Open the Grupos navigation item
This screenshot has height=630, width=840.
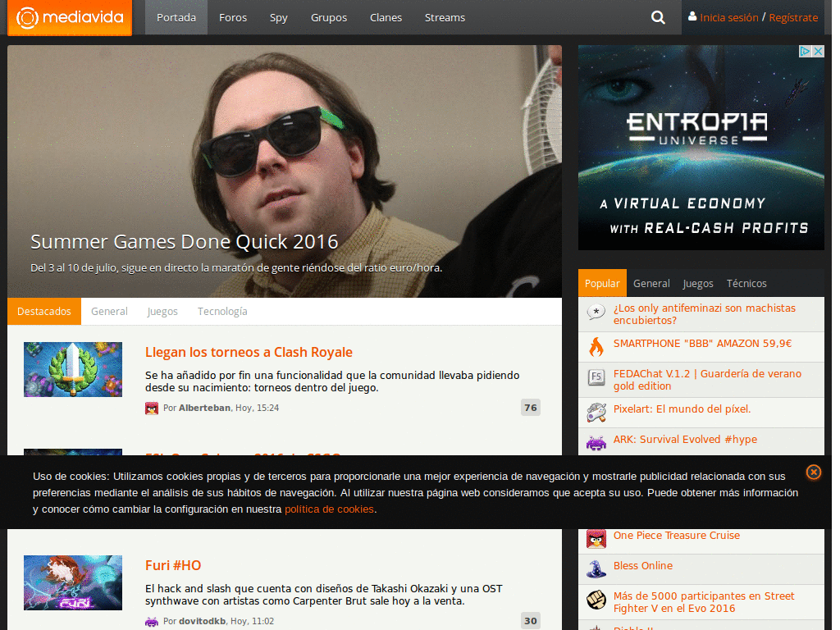(329, 18)
